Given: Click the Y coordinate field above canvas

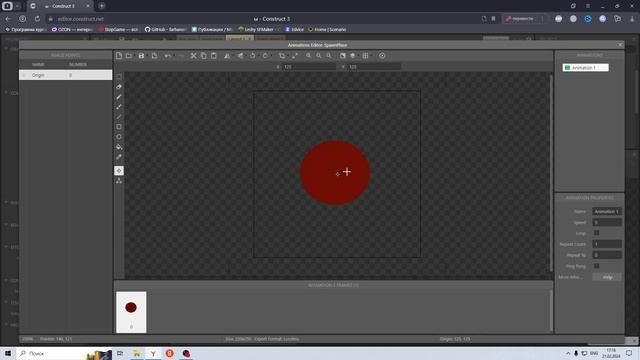Looking at the screenshot, I should pyautogui.click(x=374, y=67).
